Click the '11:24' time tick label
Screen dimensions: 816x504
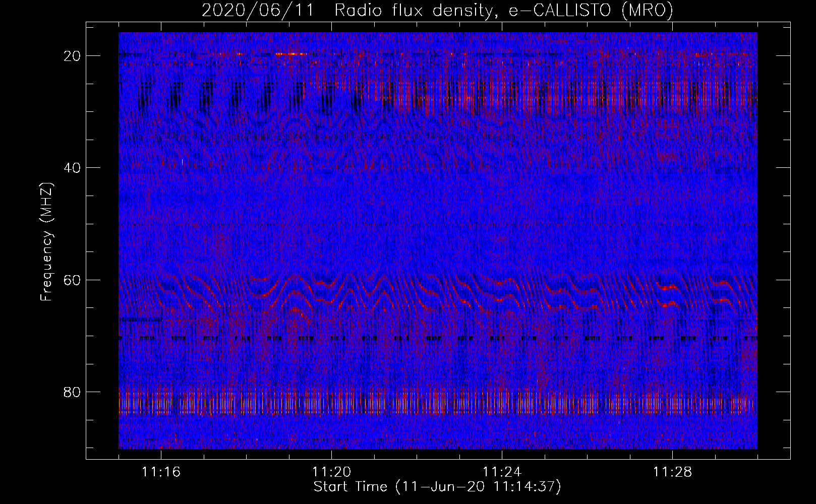(502, 472)
